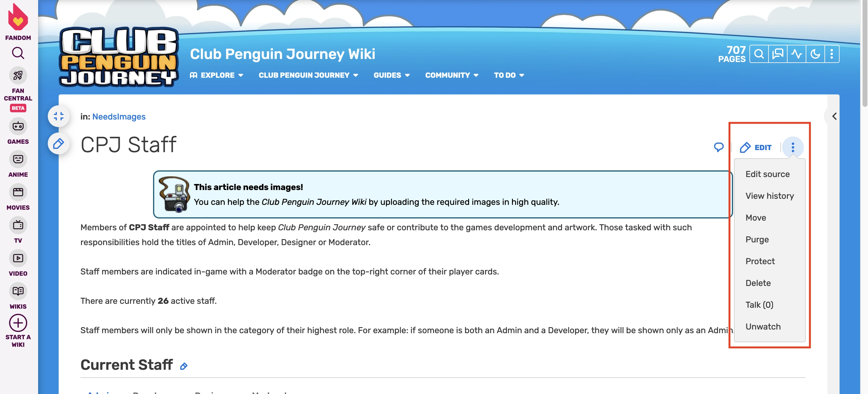Open the NeedsImages category link
Screen dimensions: 868x394
[119, 117]
